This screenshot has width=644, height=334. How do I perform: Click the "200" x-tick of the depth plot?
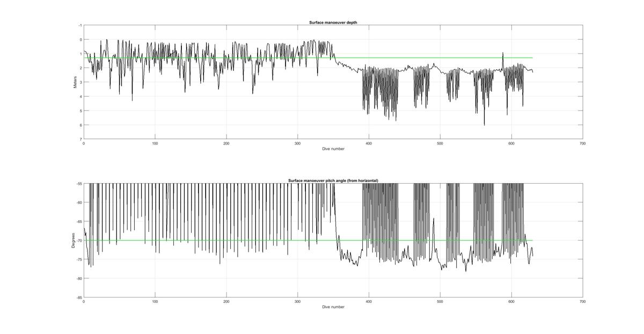226,143
